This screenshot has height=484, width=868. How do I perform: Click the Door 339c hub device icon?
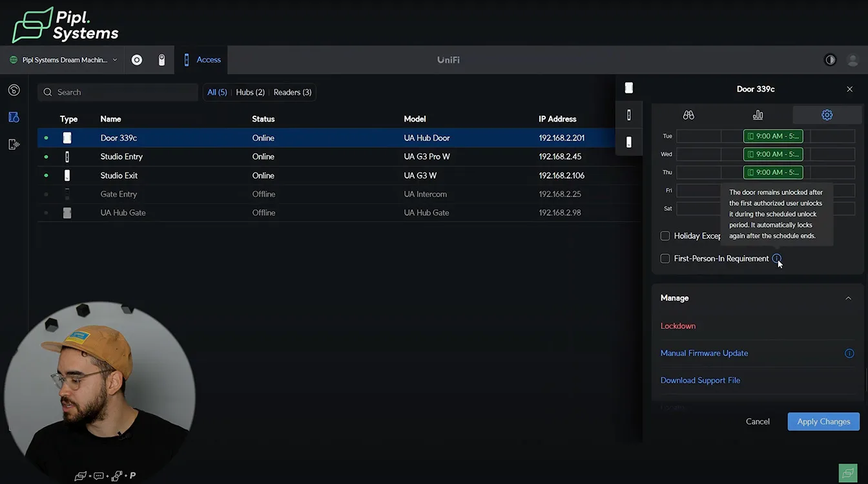67,138
